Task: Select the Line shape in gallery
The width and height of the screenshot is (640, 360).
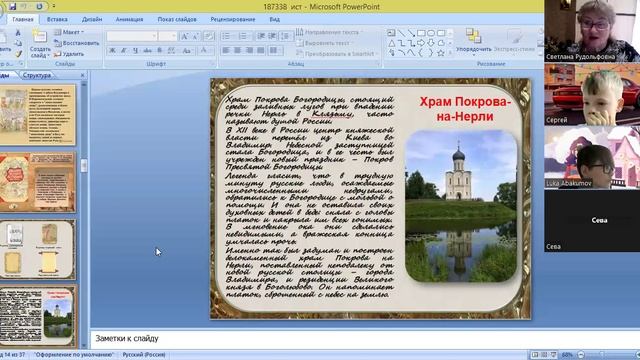Action: coord(402,33)
